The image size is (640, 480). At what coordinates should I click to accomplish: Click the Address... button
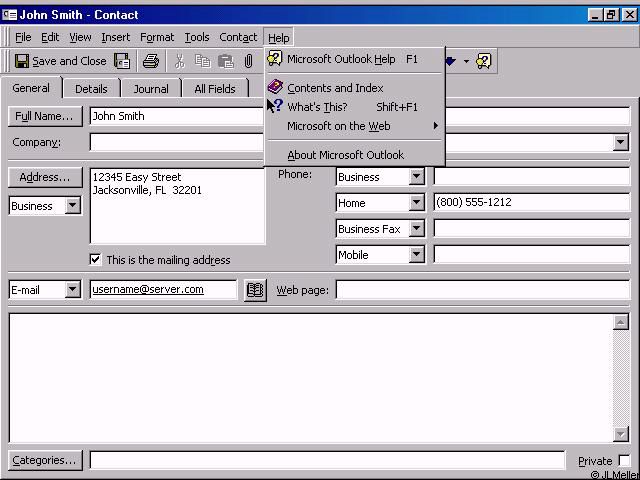click(45, 178)
